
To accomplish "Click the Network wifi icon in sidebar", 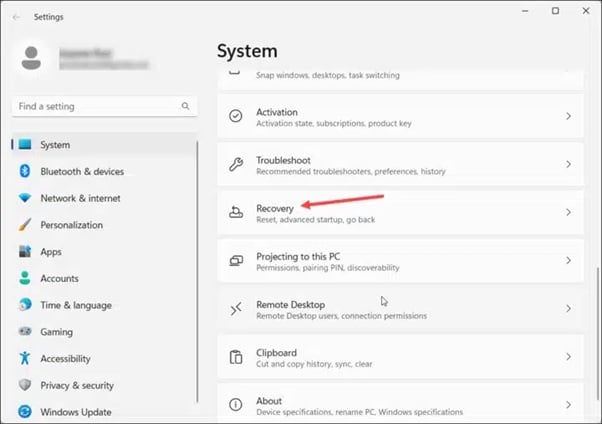I will click(25, 198).
